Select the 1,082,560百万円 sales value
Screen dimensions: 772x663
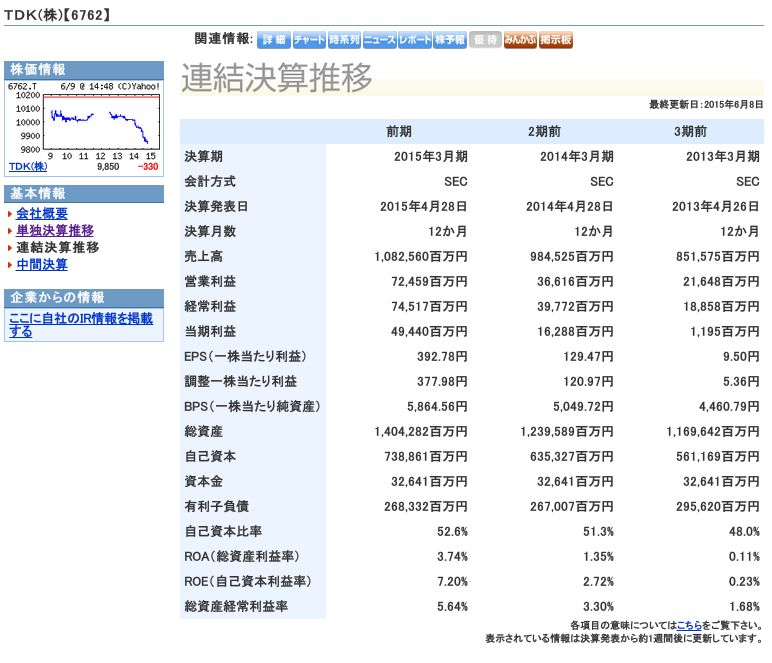(x=421, y=256)
